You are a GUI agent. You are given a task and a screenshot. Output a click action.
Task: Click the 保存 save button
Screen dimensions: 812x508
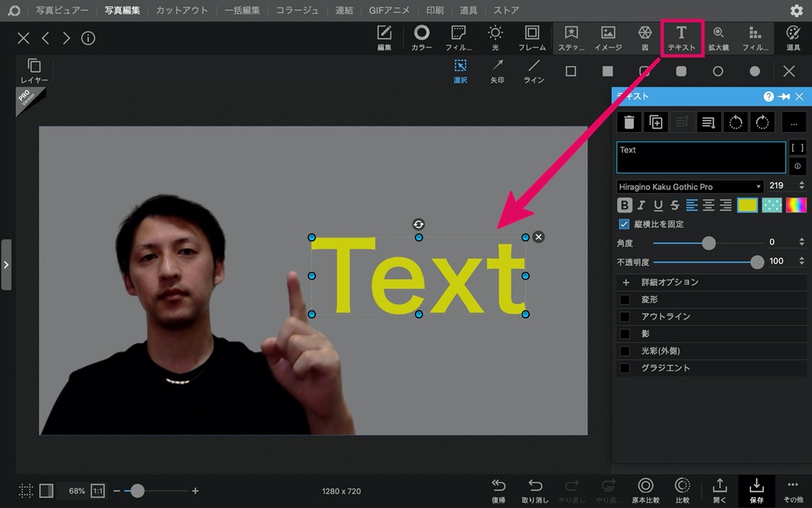pyautogui.click(x=757, y=491)
